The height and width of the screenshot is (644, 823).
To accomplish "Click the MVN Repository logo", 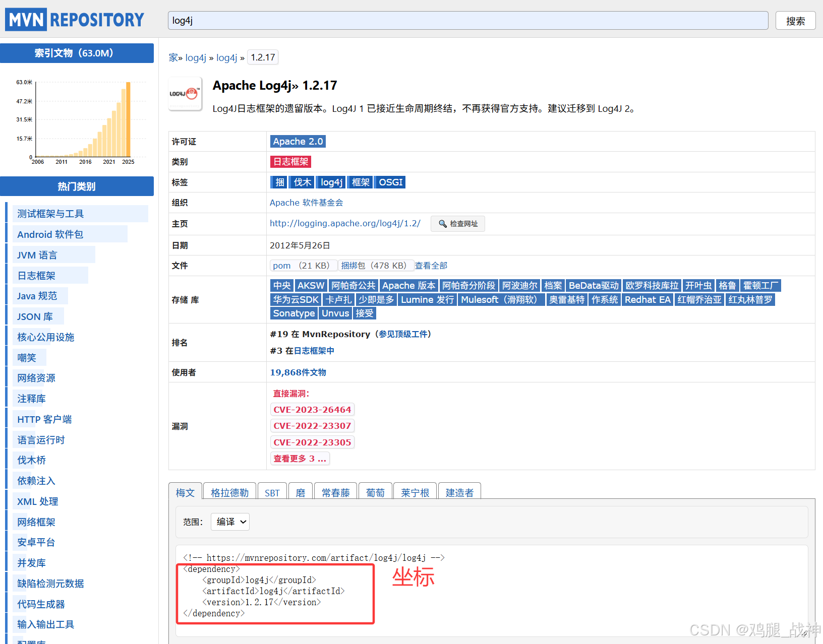I will point(75,20).
